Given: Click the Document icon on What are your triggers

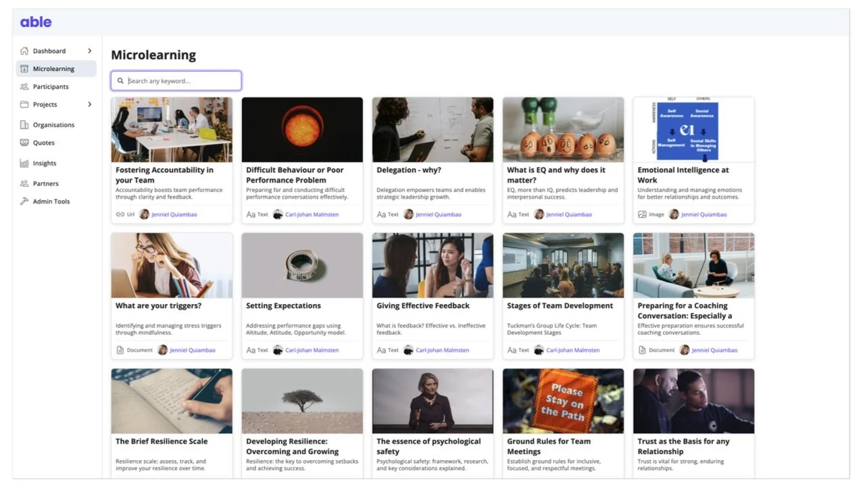Looking at the screenshot, I should [120, 350].
